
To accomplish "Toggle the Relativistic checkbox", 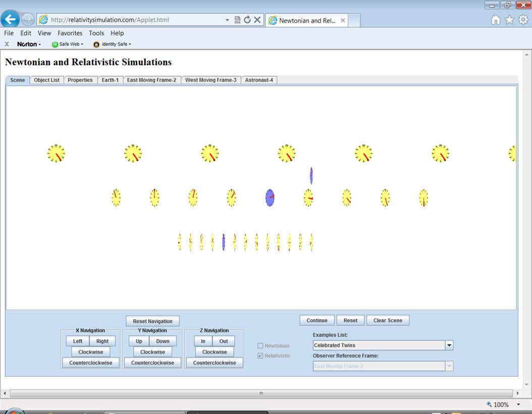I will [260, 356].
